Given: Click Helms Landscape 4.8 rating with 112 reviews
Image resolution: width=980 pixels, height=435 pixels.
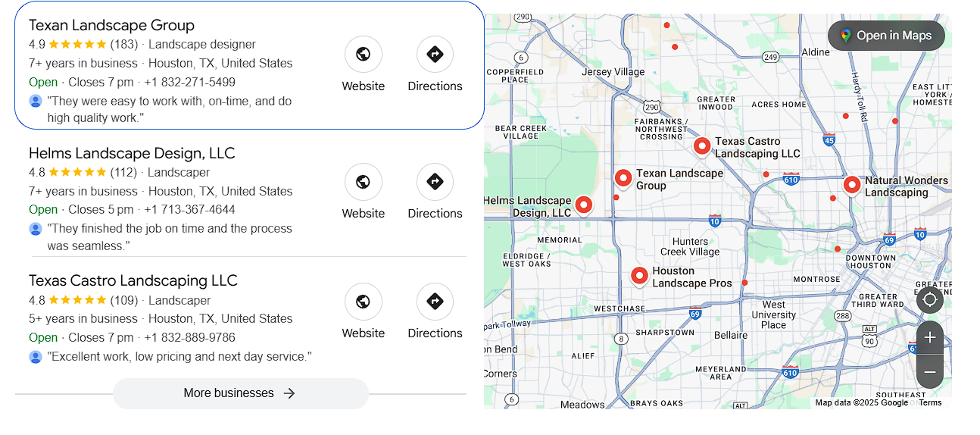Looking at the screenshot, I should click(x=83, y=172).
